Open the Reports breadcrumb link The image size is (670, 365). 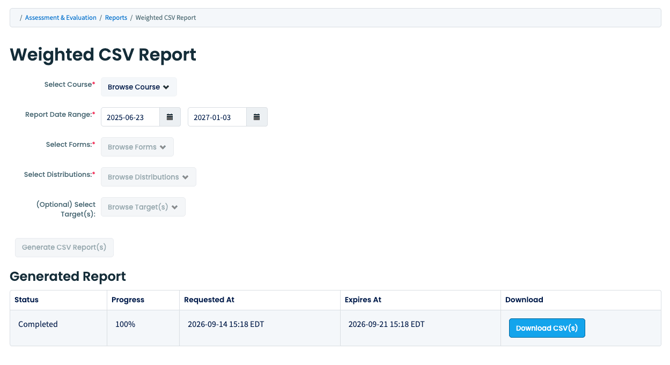coord(116,18)
